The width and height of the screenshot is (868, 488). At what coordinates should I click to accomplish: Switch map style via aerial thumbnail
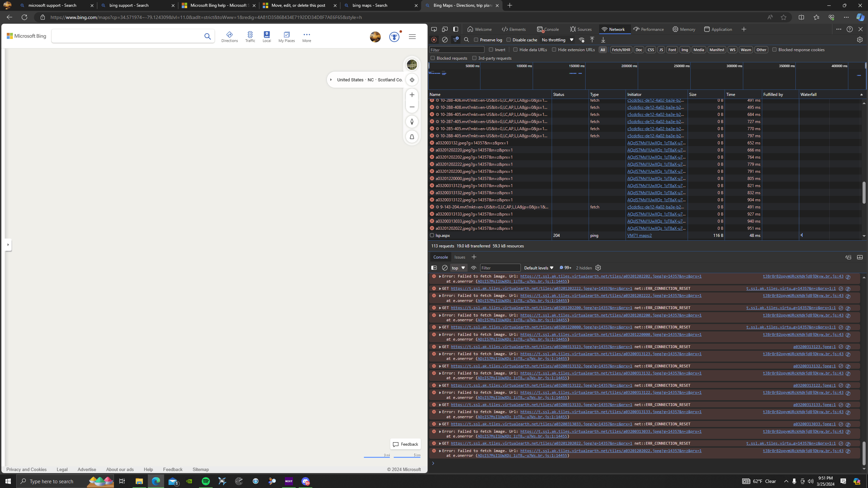pos(412,65)
